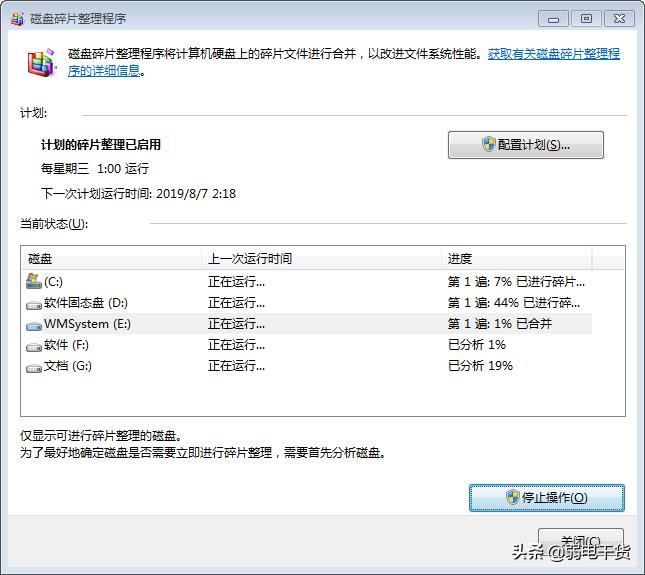Open 配置计划(S)... schedule settings
Image resolution: width=645 pixels, height=575 pixels.
pos(526,145)
